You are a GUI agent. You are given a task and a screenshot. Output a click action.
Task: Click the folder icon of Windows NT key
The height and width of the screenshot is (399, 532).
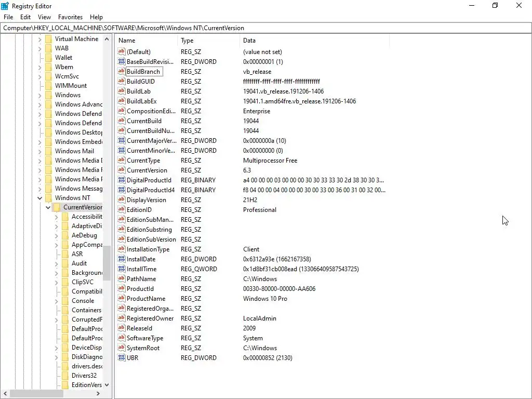pos(48,198)
